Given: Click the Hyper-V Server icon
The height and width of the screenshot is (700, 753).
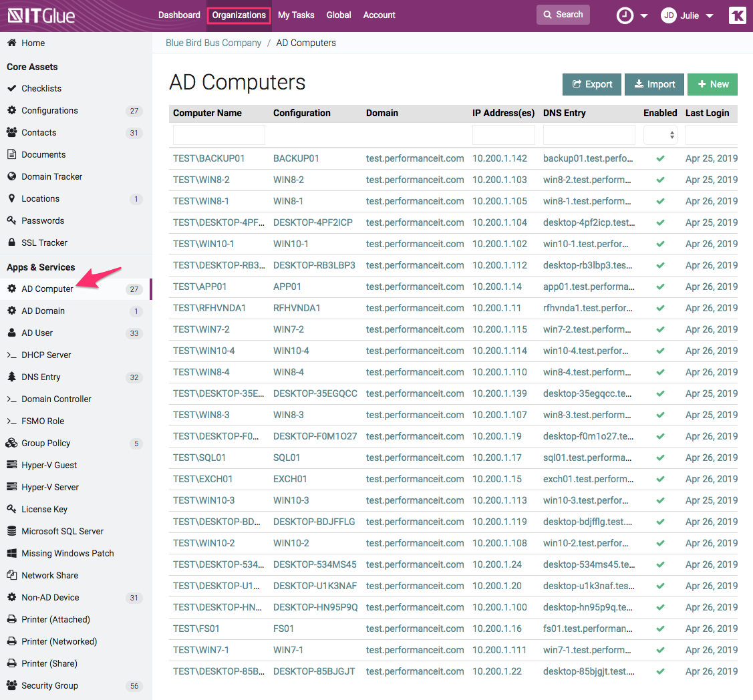Looking at the screenshot, I should pyautogui.click(x=11, y=487).
